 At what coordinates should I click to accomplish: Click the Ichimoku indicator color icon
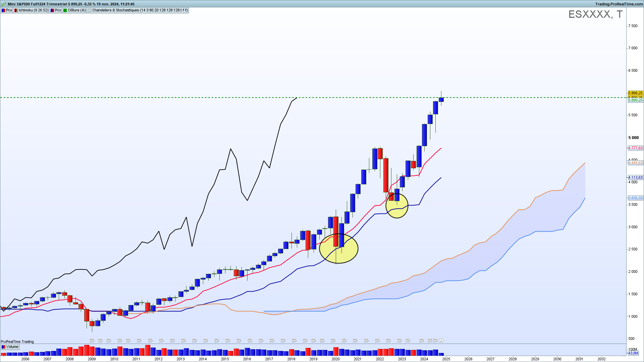(x=16, y=10)
